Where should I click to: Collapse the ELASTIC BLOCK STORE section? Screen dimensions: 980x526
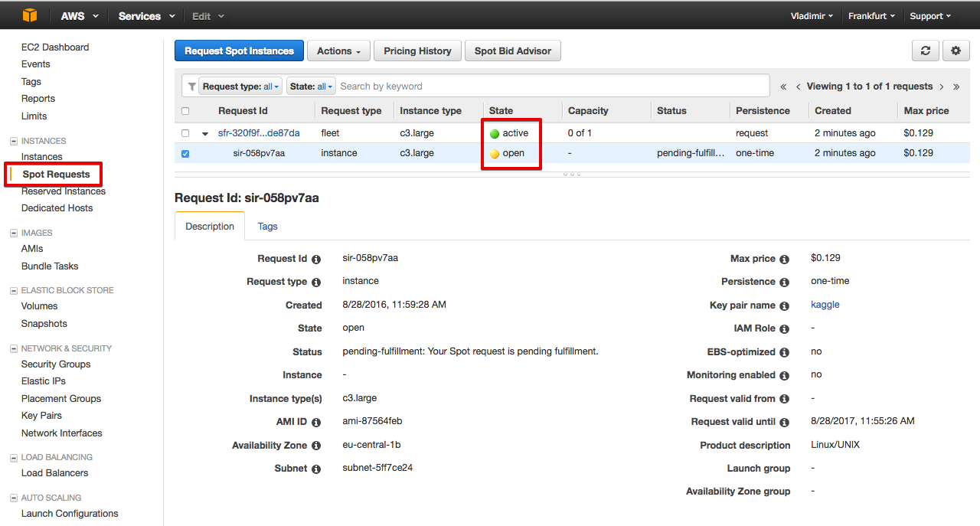coord(13,291)
